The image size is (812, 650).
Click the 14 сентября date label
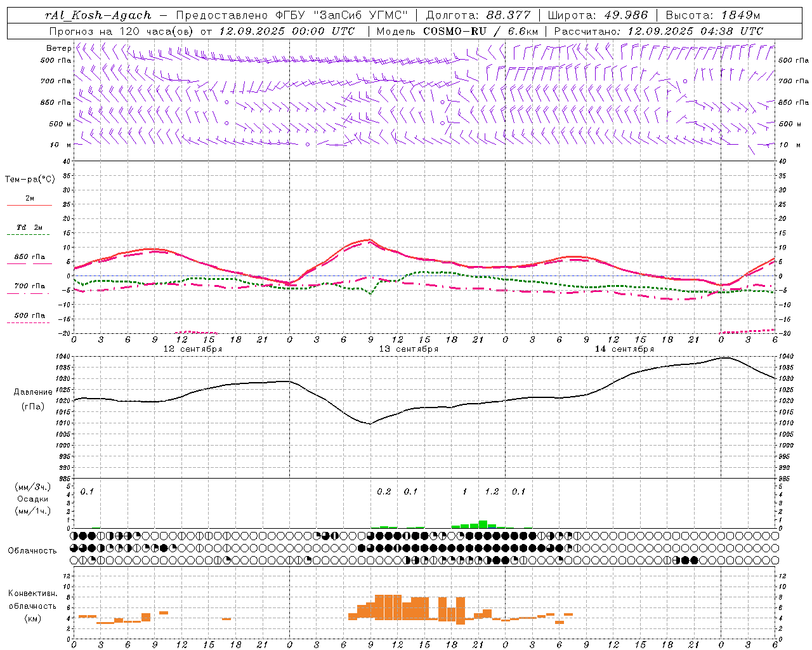(x=624, y=349)
